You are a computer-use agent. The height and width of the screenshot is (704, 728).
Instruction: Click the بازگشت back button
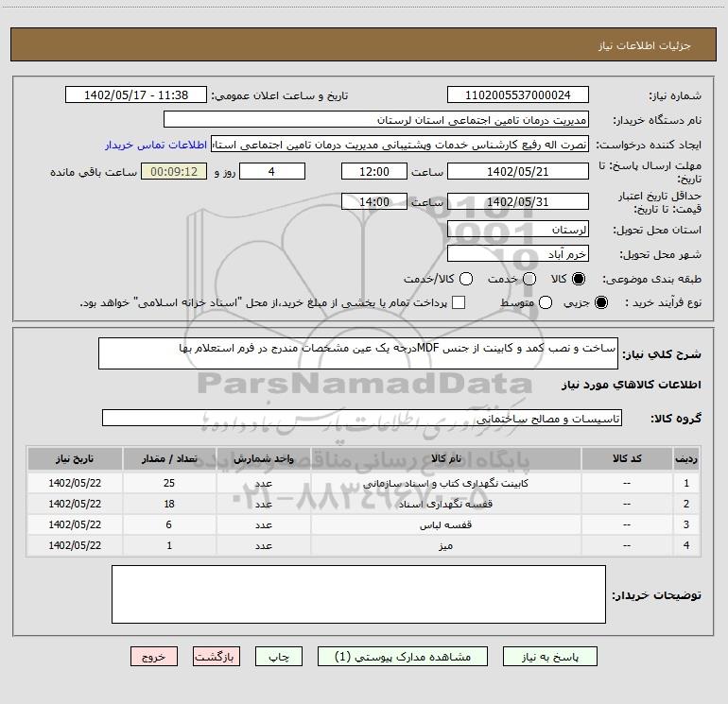(x=217, y=657)
